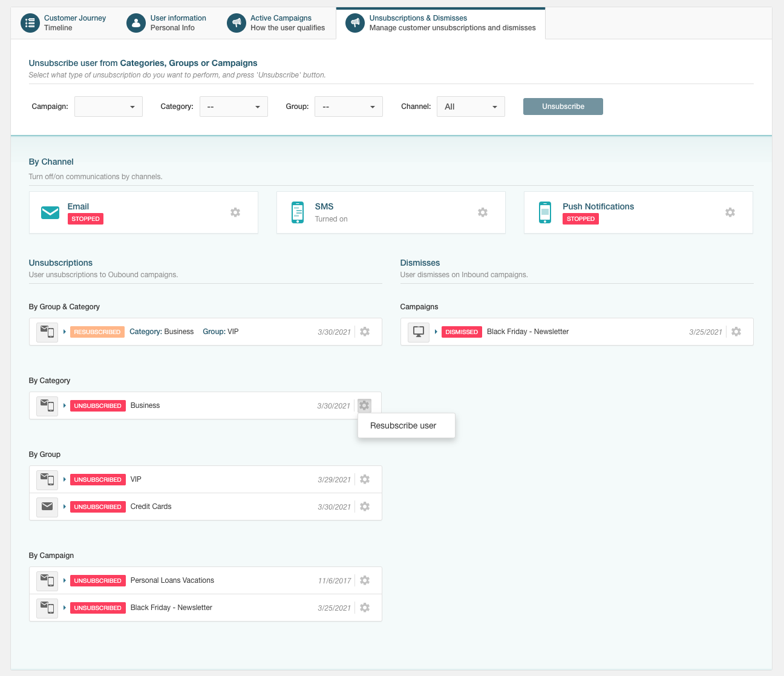Click the Active Campaigns megaphone icon
The height and width of the screenshot is (676, 784).
(237, 23)
